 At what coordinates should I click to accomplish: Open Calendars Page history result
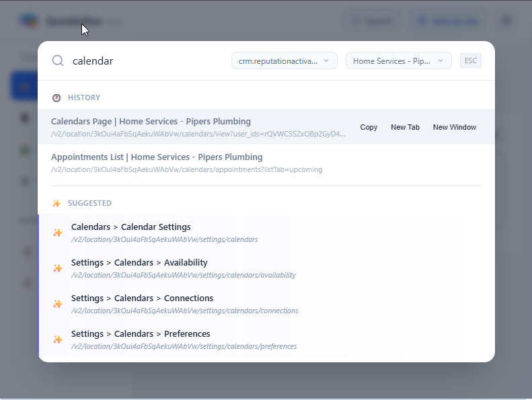pyautogui.click(x=266, y=127)
